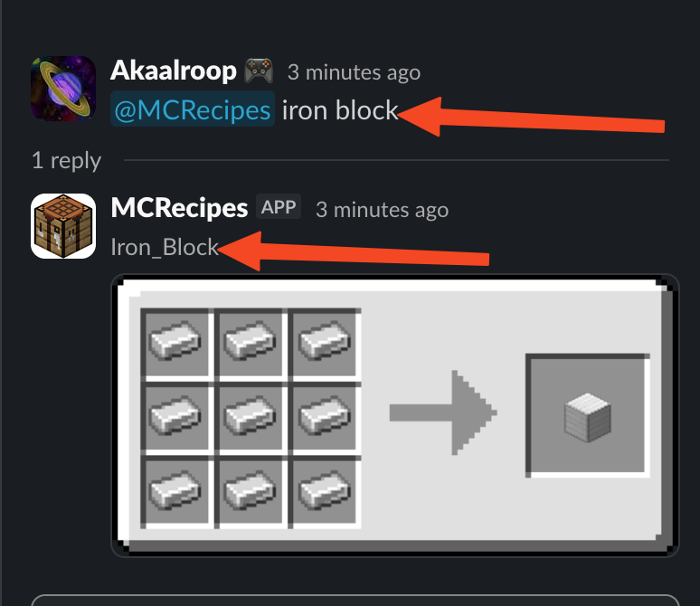Click the Akaalroop username
Viewport: 700px width, 606px height.
174,71
